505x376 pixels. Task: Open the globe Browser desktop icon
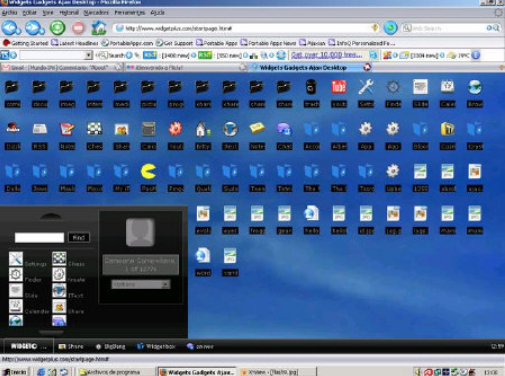tap(475, 87)
